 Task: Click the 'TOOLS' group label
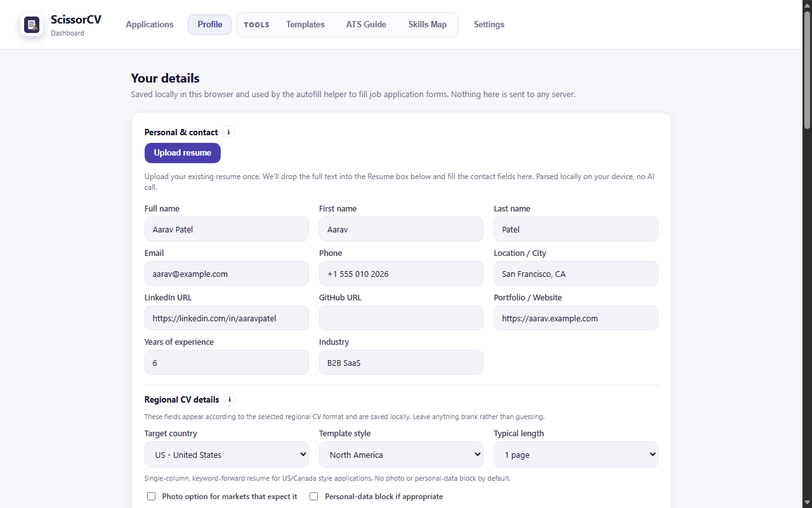tap(256, 25)
